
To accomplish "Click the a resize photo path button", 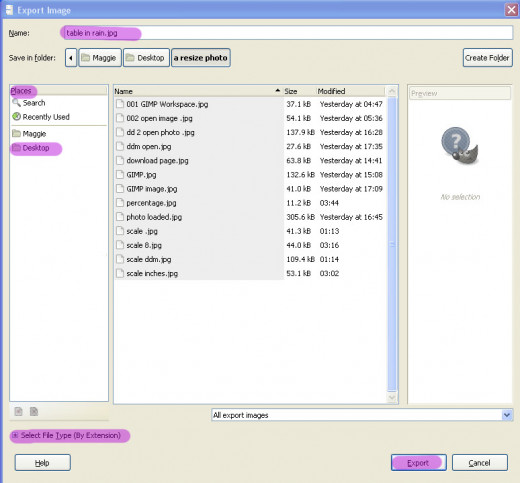I will point(201,58).
